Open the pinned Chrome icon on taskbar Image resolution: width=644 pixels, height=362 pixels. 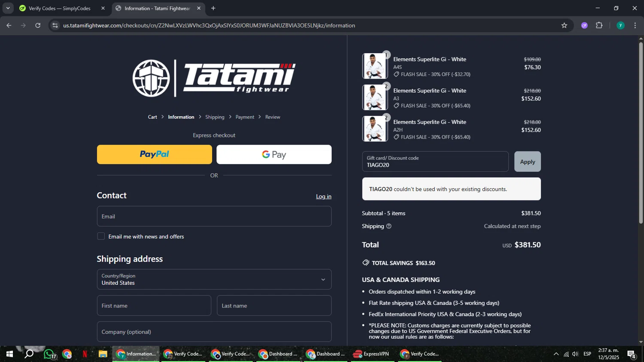point(67,354)
